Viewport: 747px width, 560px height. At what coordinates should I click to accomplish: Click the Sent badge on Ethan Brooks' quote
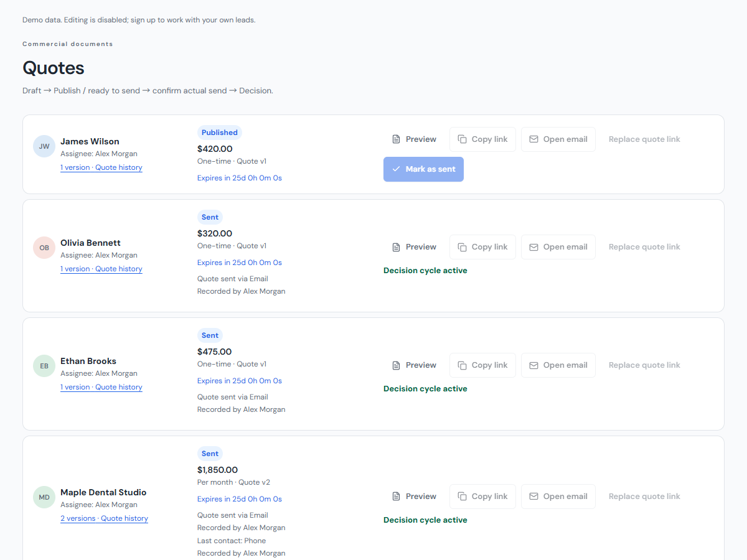(x=210, y=335)
